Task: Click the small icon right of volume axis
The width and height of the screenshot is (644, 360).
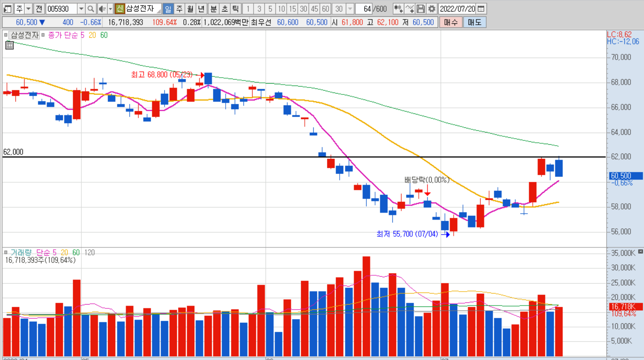Action: 640,251
